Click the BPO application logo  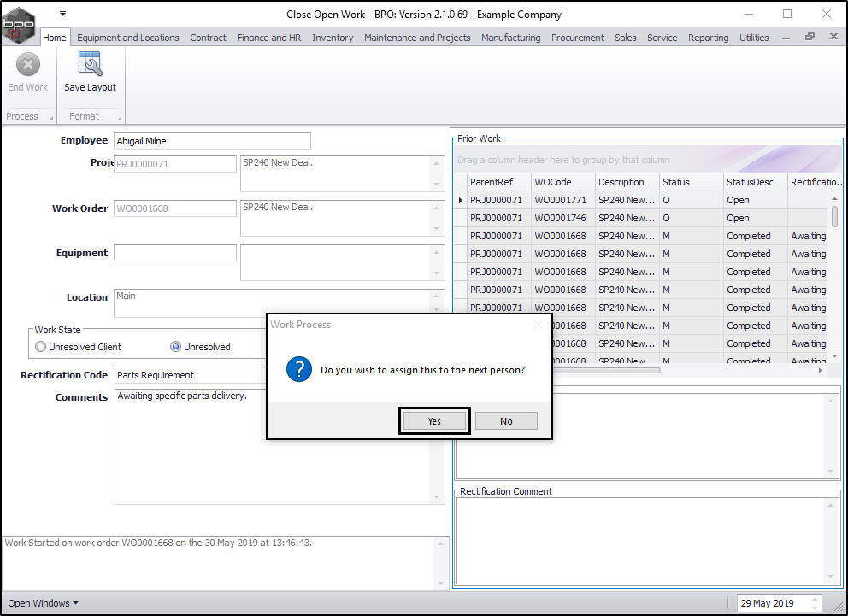click(19, 24)
